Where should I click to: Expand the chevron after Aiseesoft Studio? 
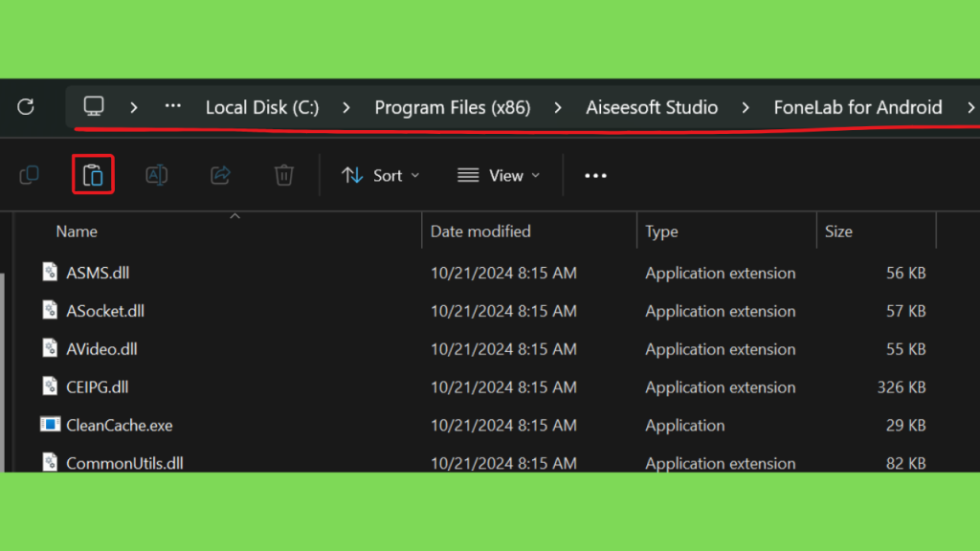point(745,107)
